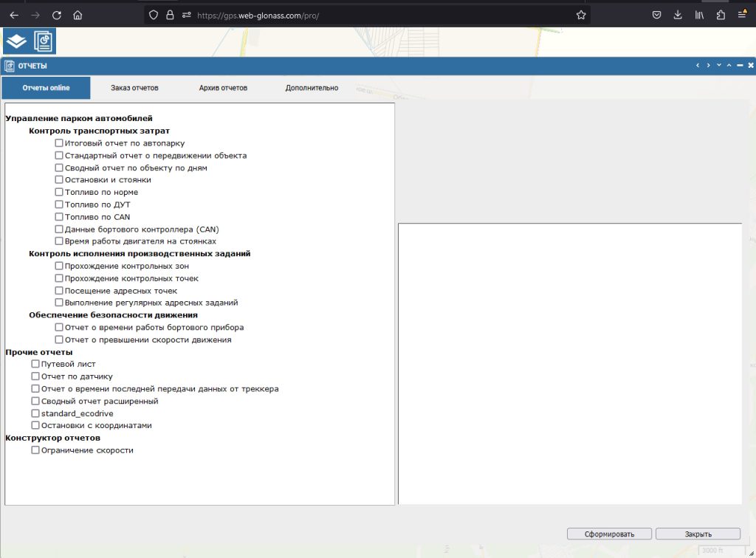The height and width of the screenshot is (558, 756).
Task: Check Отчет о превышении скорости движения
Action: pos(59,340)
